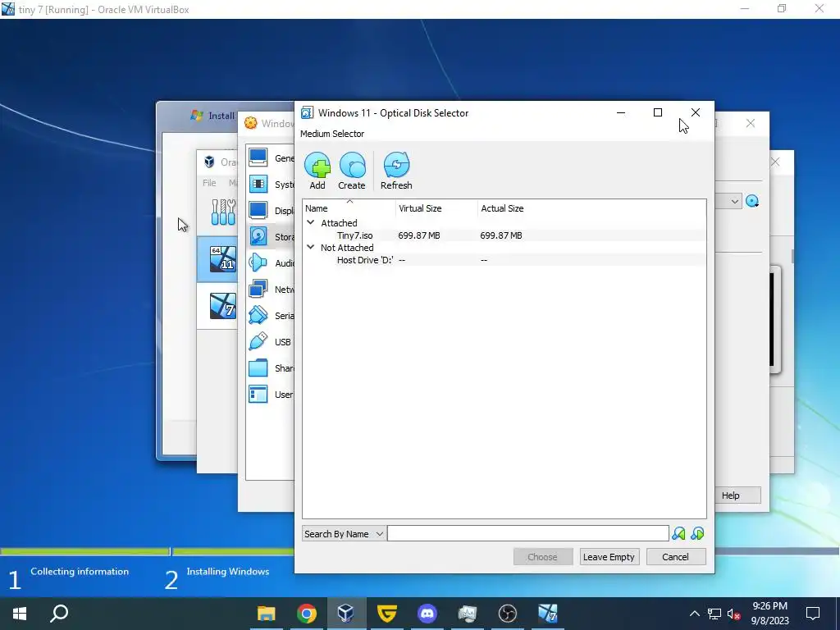
Task: Select the Tiny7.iso row
Action: point(504,235)
